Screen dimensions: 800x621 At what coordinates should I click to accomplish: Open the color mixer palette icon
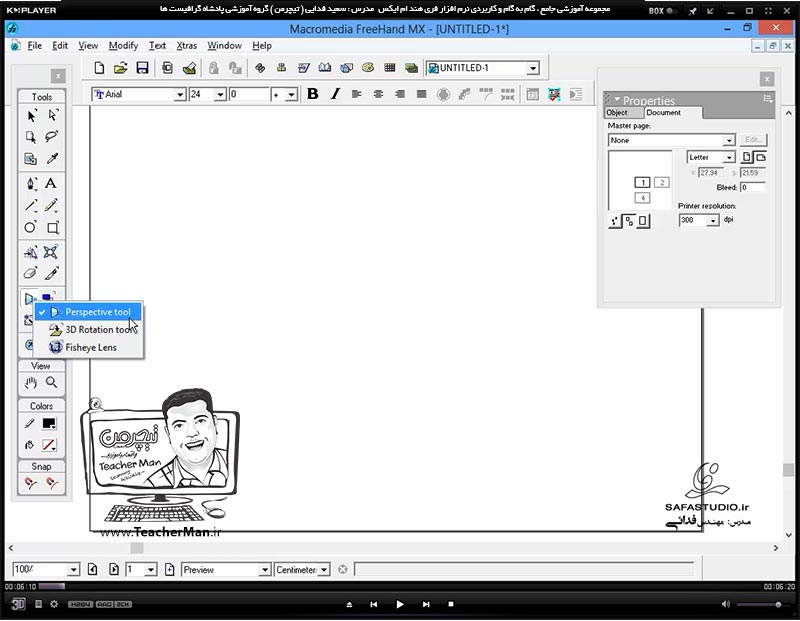click(368, 67)
